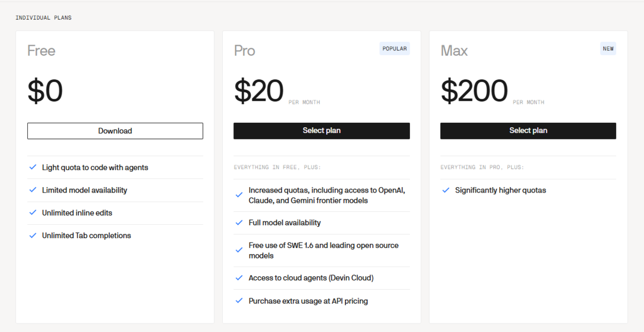Image resolution: width=644 pixels, height=332 pixels.
Task: Click the $20 price
Action: tap(259, 91)
